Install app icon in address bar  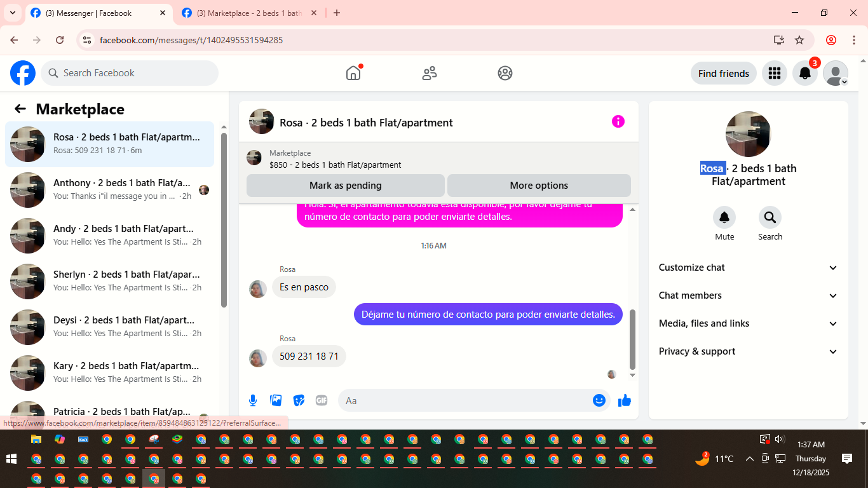[x=779, y=40]
